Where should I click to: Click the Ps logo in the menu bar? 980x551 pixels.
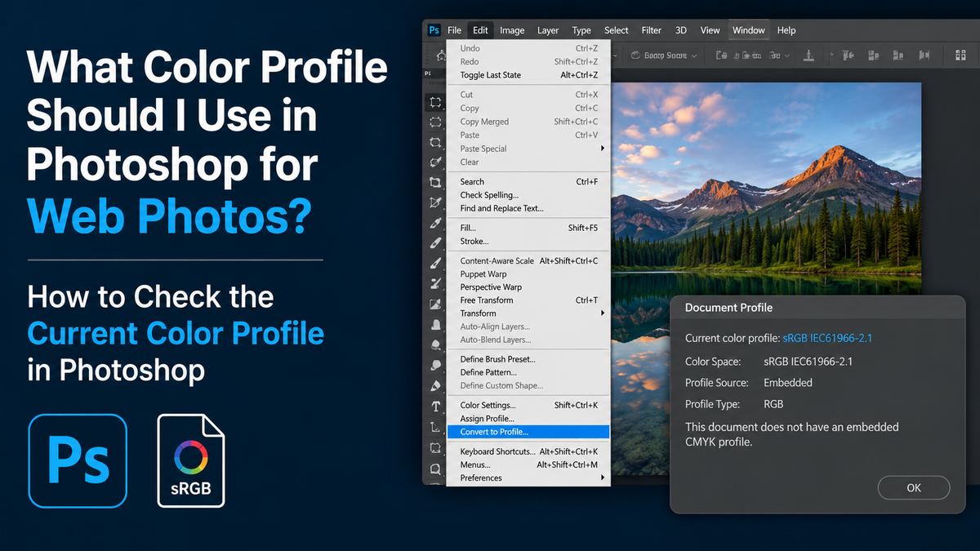pyautogui.click(x=434, y=30)
